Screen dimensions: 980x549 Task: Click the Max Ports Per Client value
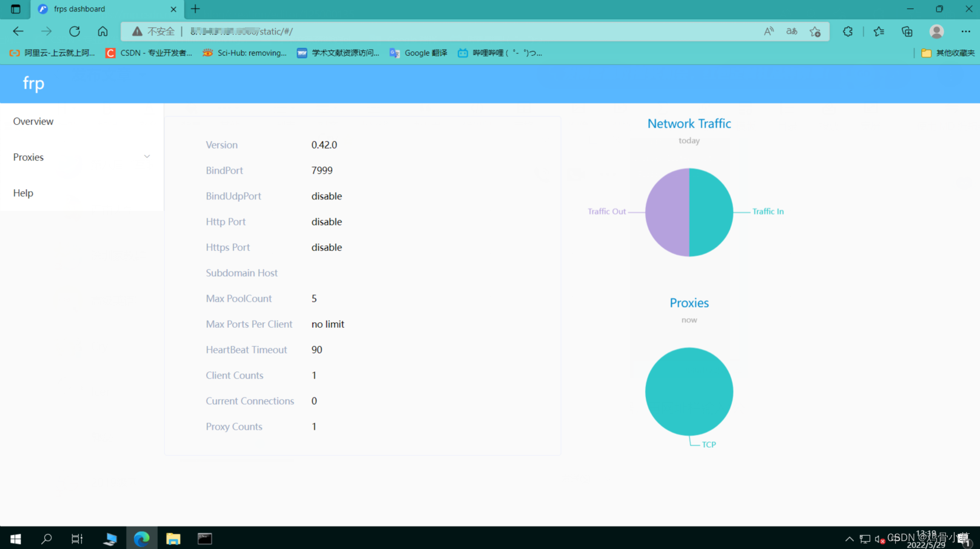click(327, 324)
